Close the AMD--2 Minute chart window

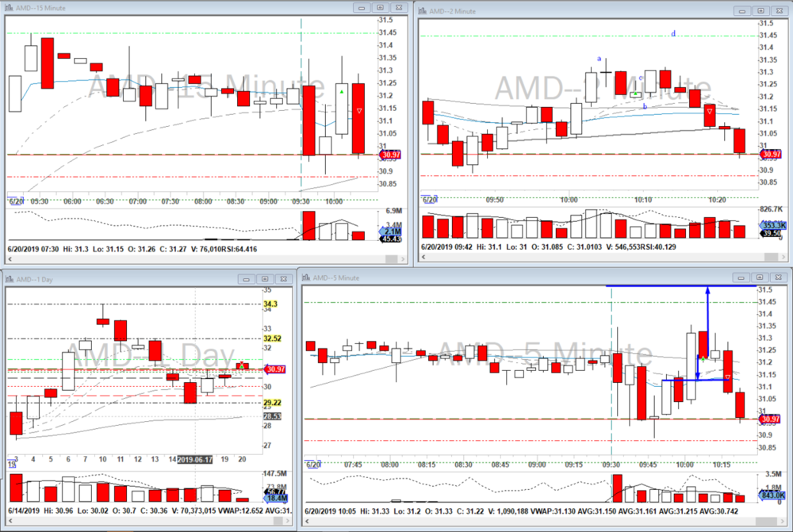pos(780,10)
